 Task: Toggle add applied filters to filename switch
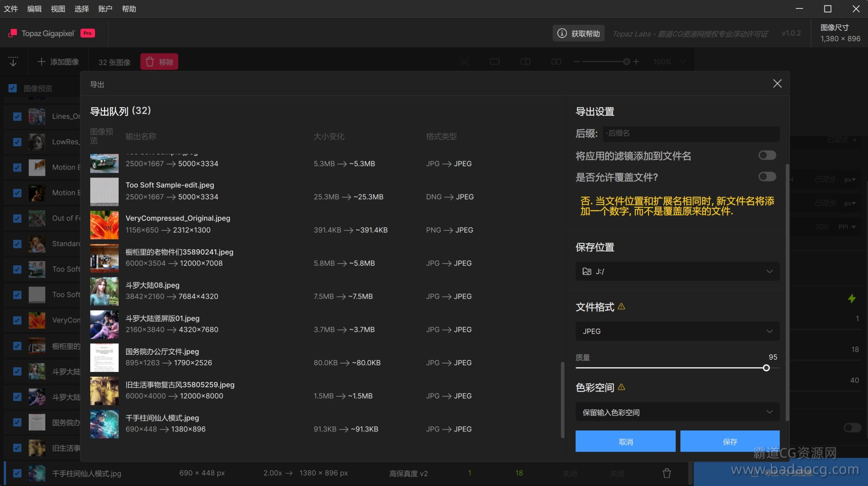pyautogui.click(x=767, y=155)
